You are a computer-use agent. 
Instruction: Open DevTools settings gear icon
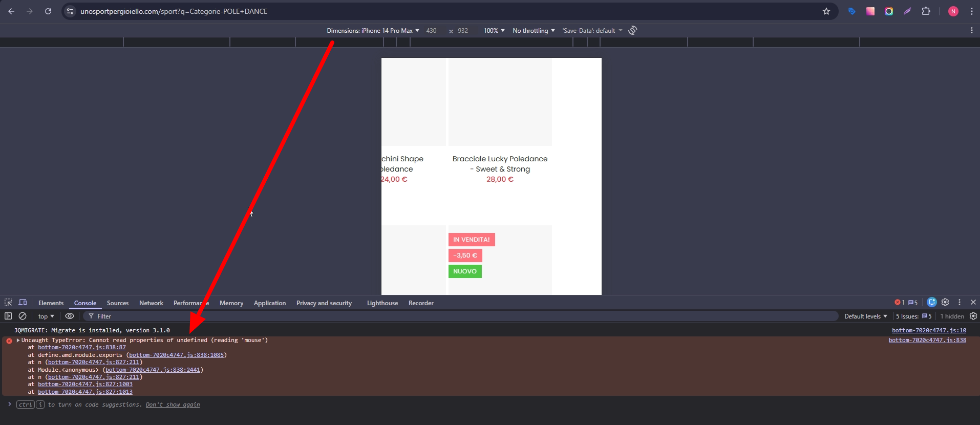pos(945,303)
